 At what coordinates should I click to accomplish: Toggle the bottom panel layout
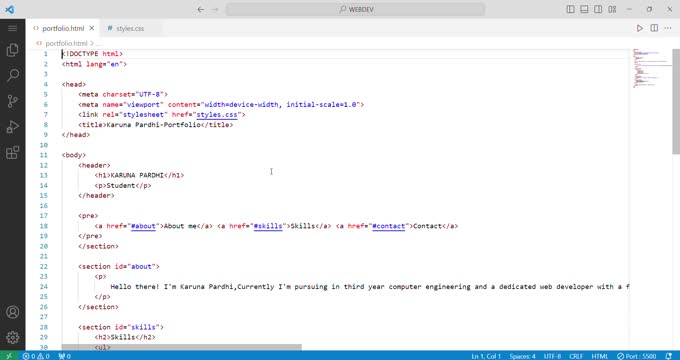pos(585,9)
